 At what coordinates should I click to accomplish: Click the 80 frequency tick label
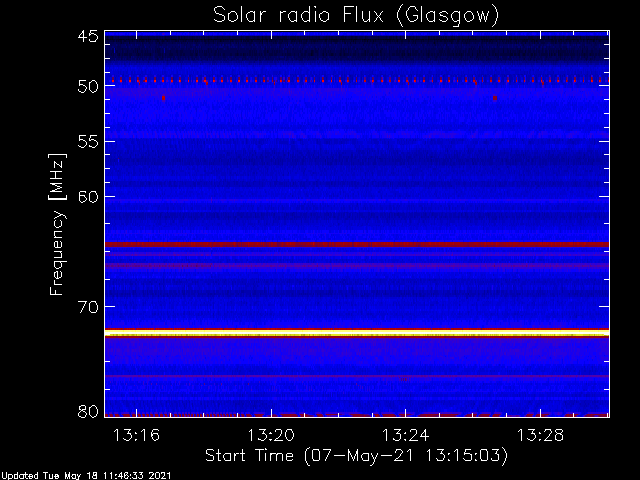pos(88,411)
